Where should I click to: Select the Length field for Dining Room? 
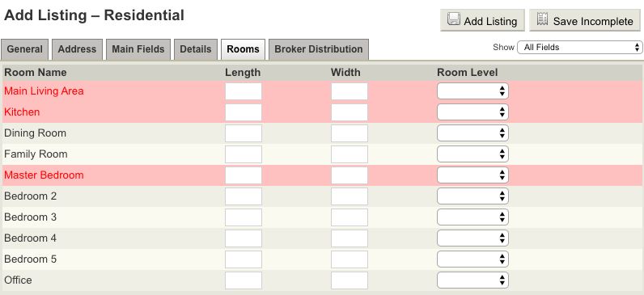point(244,133)
